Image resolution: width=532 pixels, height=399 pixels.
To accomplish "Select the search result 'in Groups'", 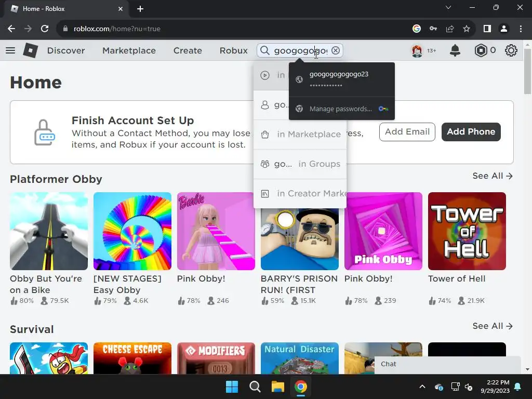I will 300,164.
